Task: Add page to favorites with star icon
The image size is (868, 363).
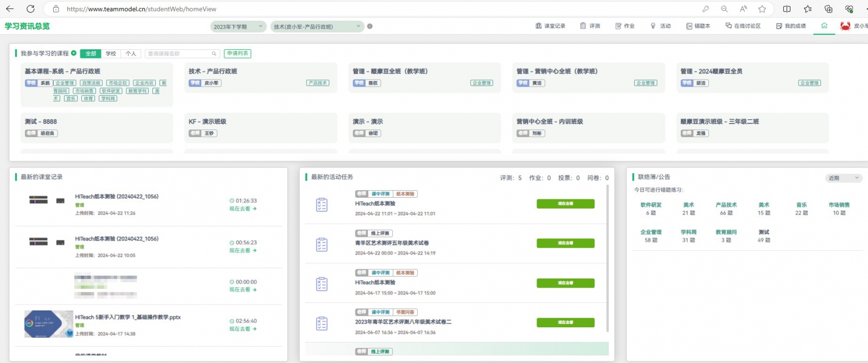Action: coord(762,9)
